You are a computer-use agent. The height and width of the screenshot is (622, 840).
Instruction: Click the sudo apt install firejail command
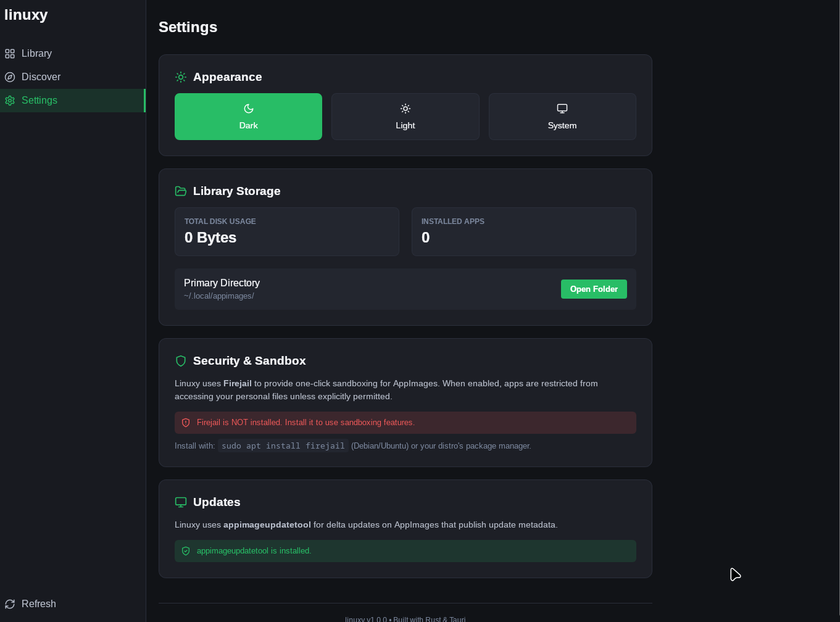point(283,446)
